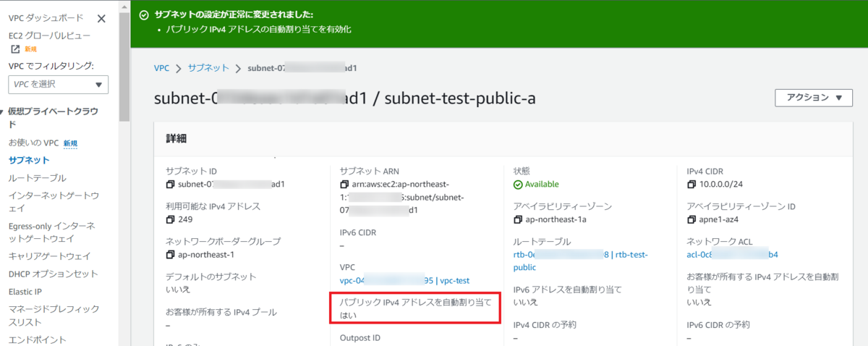Copy the 利用可能な IPv4 アドレス value 249

click(171, 219)
